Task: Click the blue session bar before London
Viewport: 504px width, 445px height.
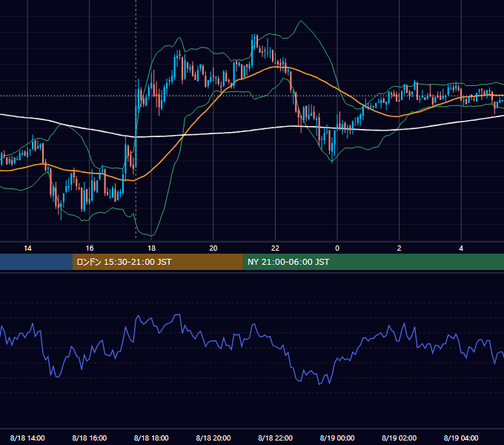Action: tap(36, 262)
